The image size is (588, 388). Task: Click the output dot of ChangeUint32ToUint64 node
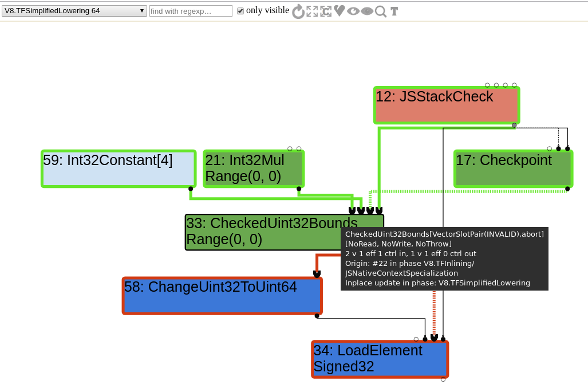(x=317, y=316)
